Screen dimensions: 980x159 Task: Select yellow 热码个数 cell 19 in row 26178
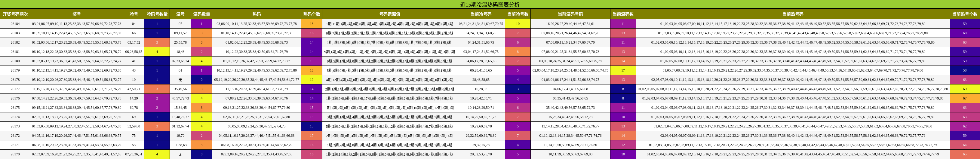pyautogui.click(x=312, y=79)
